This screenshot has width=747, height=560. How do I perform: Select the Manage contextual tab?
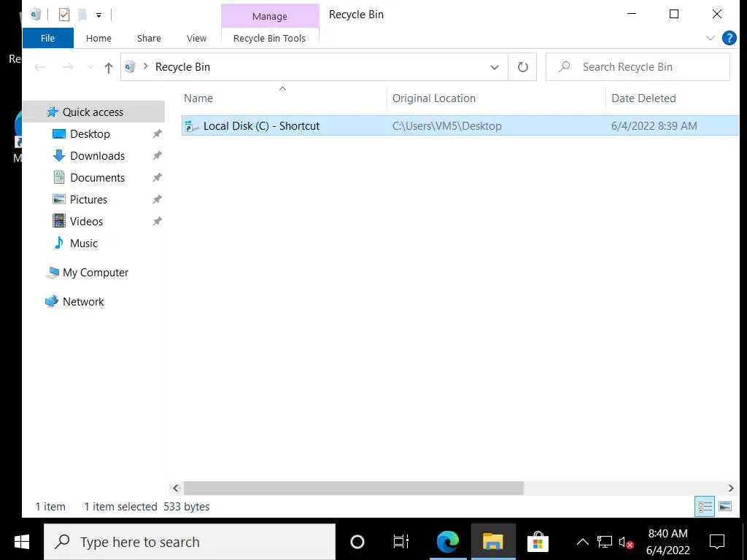pos(270,16)
